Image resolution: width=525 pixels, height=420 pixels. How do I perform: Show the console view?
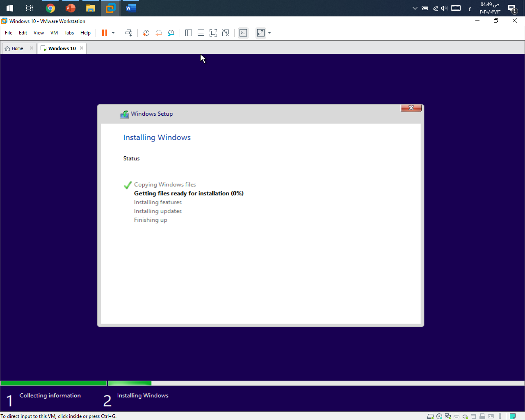(x=243, y=33)
